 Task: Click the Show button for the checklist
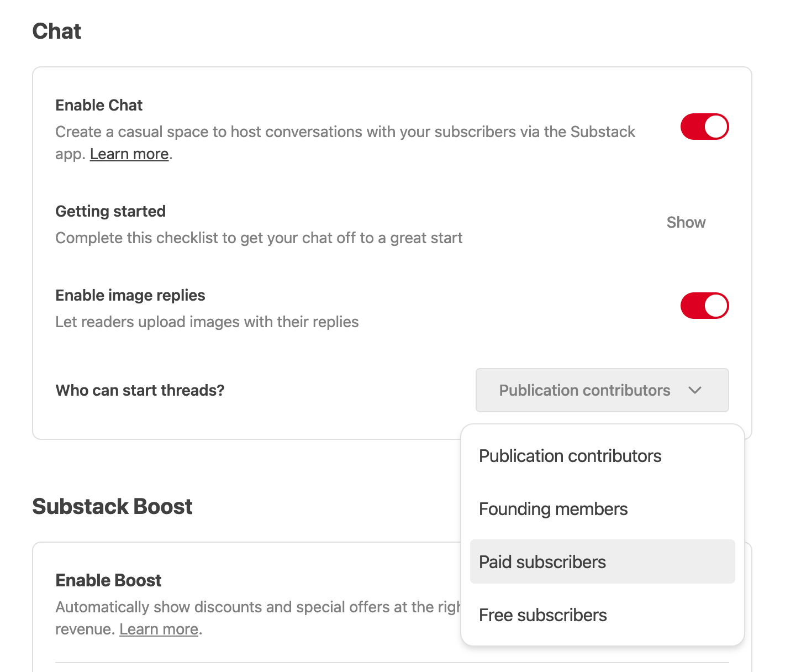pos(686,223)
